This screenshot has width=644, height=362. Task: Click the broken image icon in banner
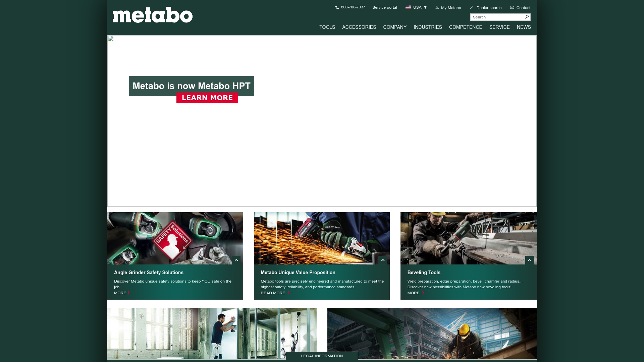click(x=111, y=39)
